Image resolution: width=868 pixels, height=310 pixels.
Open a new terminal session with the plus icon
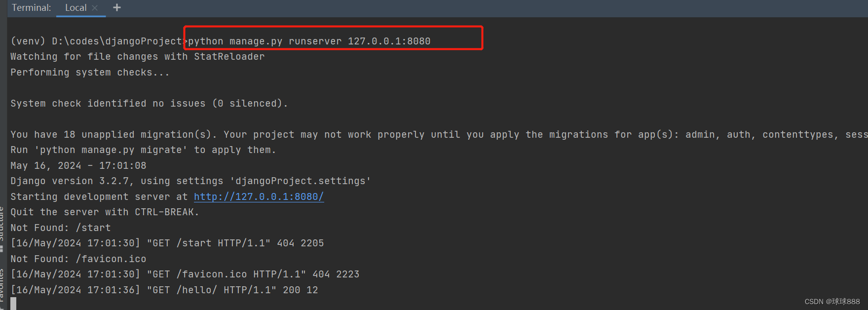click(116, 7)
